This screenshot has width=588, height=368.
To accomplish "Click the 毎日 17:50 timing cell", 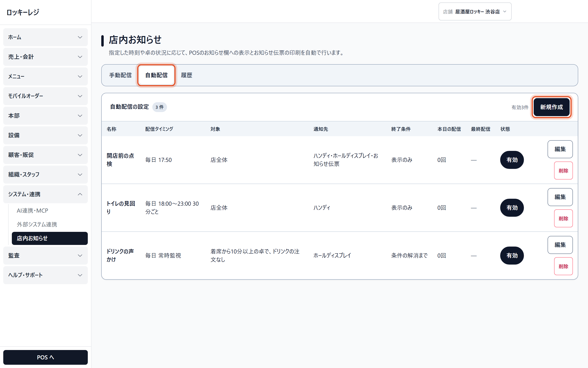I will pos(158,160).
